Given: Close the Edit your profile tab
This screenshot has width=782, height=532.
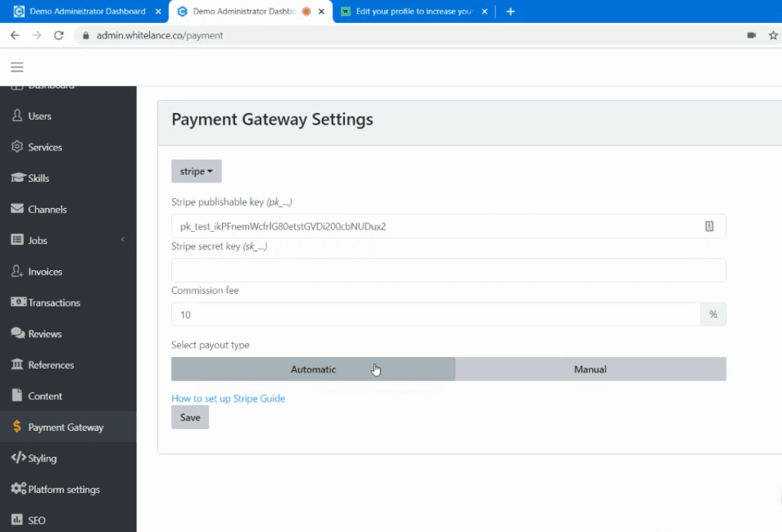Looking at the screenshot, I should click(x=484, y=12).
